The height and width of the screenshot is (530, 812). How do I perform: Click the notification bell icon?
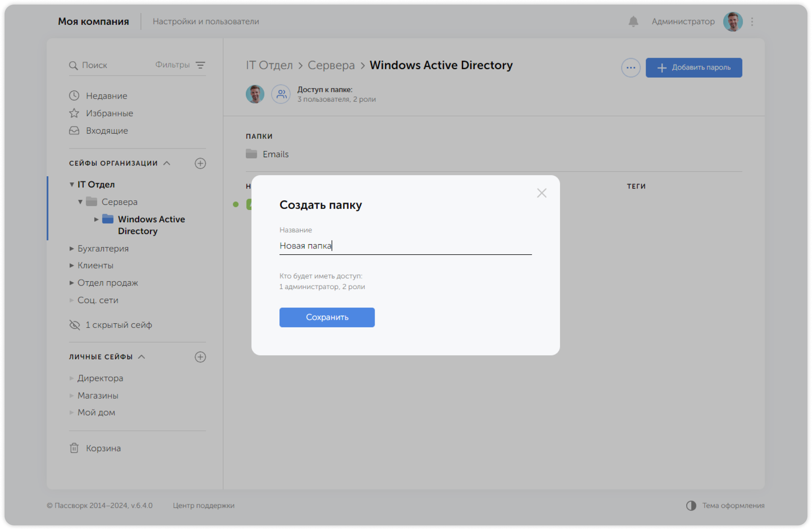(633, 21)
